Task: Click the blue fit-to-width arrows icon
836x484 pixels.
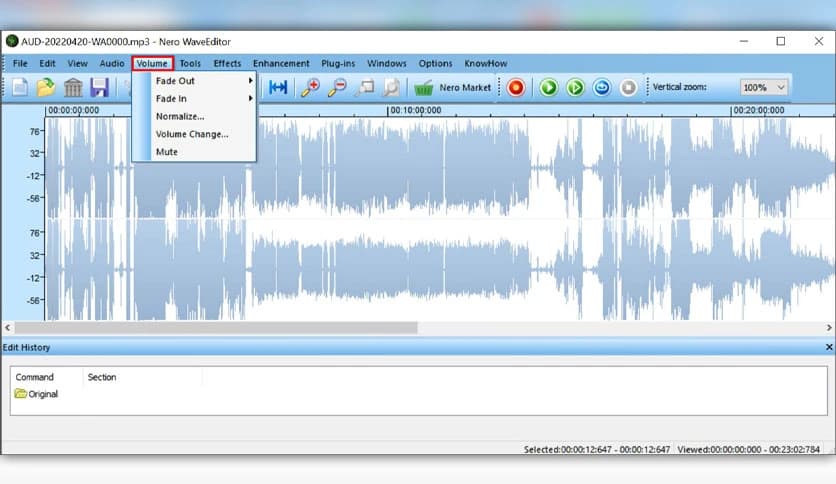Action: pos(278,87)
